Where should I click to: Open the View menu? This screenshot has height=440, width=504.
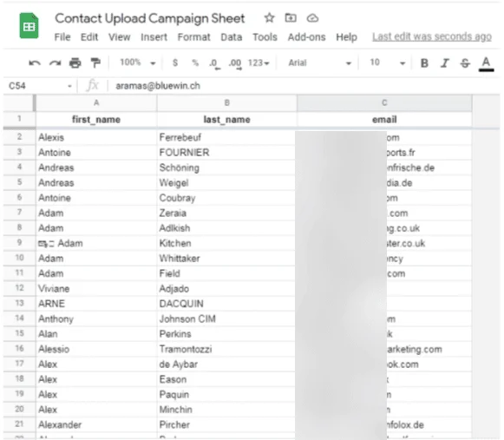point(119,37)
